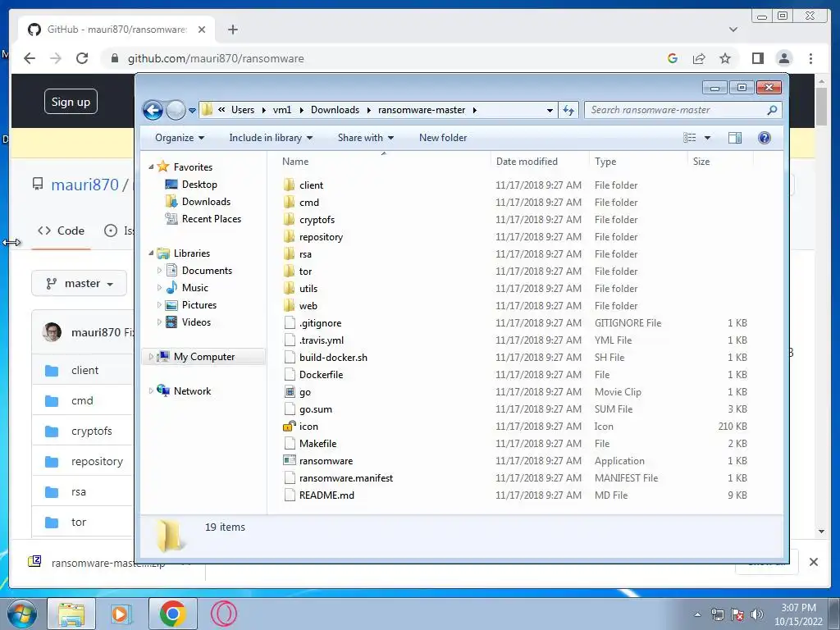840x630 pixels.
Task: Select ransomware.manifest file name
Action: 346,478
